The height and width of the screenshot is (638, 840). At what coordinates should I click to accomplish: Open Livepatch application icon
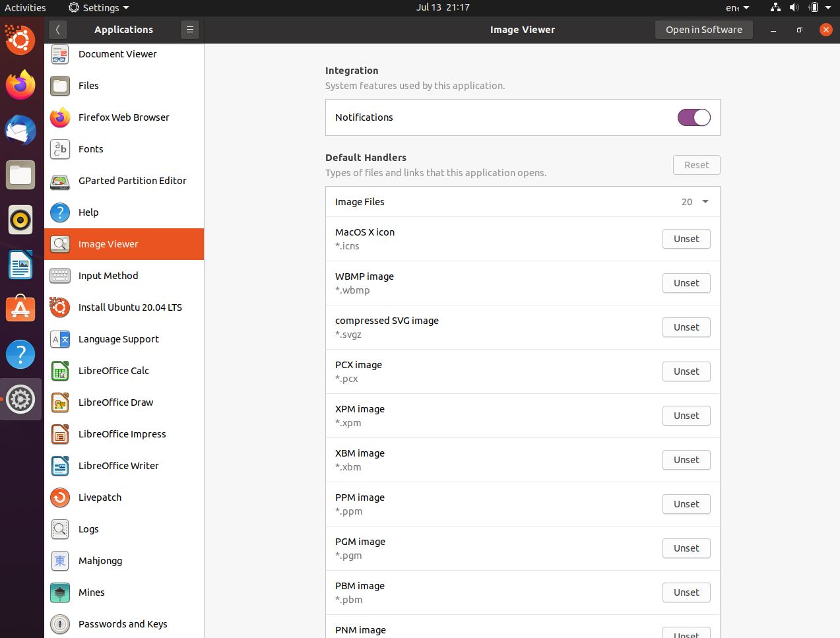[x=60, y=497]
